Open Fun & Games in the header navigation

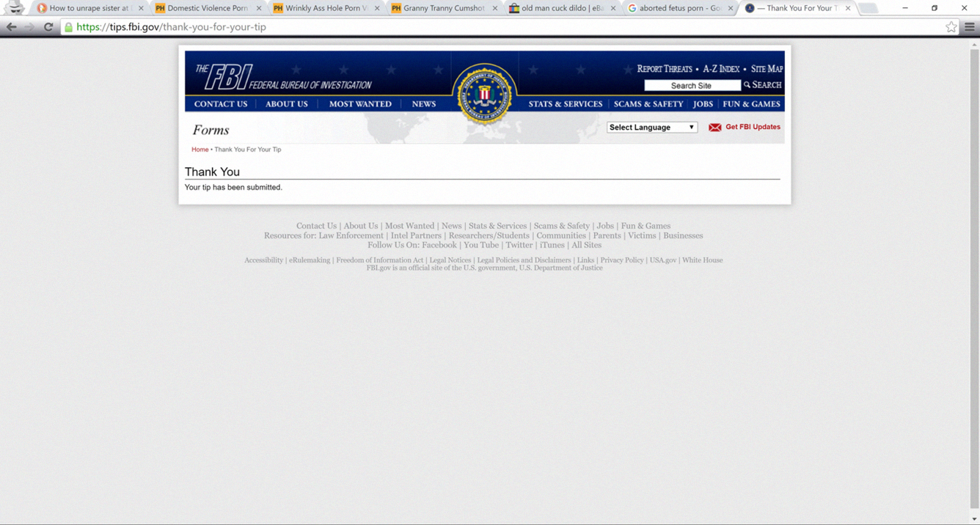point(752,104)
